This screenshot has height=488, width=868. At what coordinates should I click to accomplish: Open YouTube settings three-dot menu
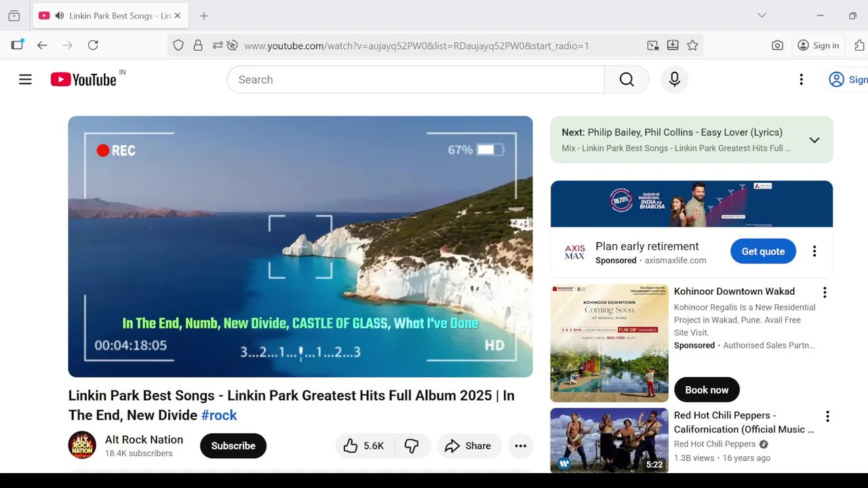801,80
